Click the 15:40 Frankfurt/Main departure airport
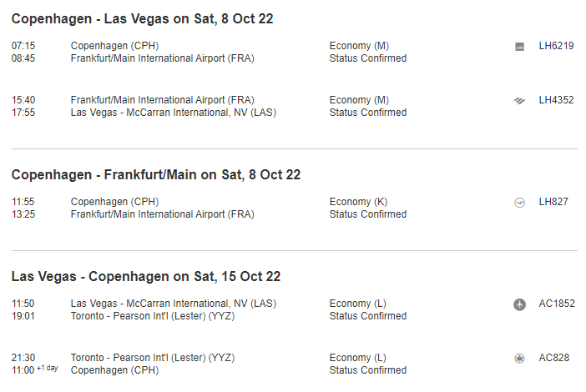586x392 pixels. (x=162, y=100)
